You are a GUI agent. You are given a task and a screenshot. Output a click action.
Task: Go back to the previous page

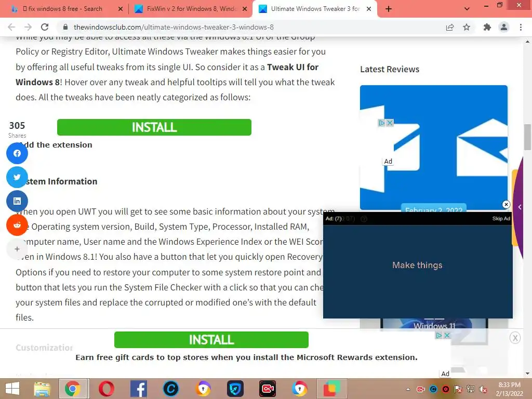[x=11, y=27]
